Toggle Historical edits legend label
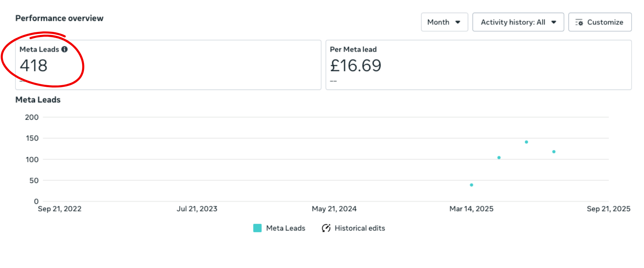The height and width of the screenshot is (268, 644). [x=360, y=228]
